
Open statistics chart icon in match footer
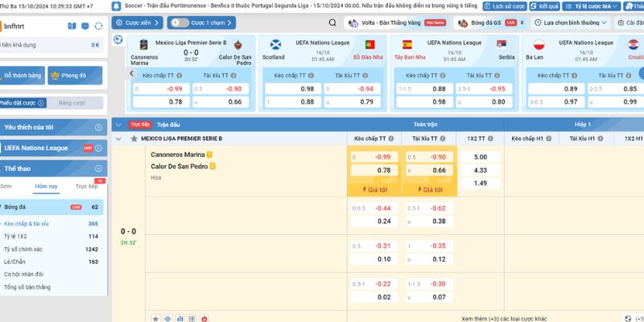coord(180,318)
